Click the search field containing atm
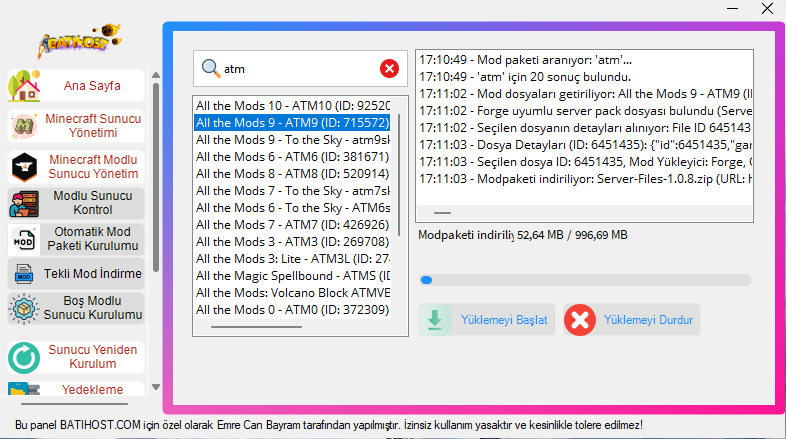Screen dimensions: 786x439 pos(300,69)
